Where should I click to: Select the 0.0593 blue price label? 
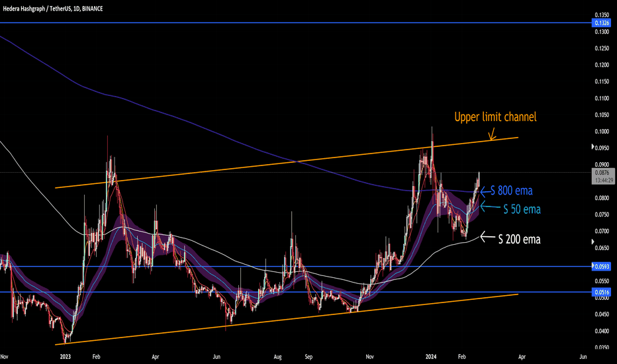pos(602,267)
